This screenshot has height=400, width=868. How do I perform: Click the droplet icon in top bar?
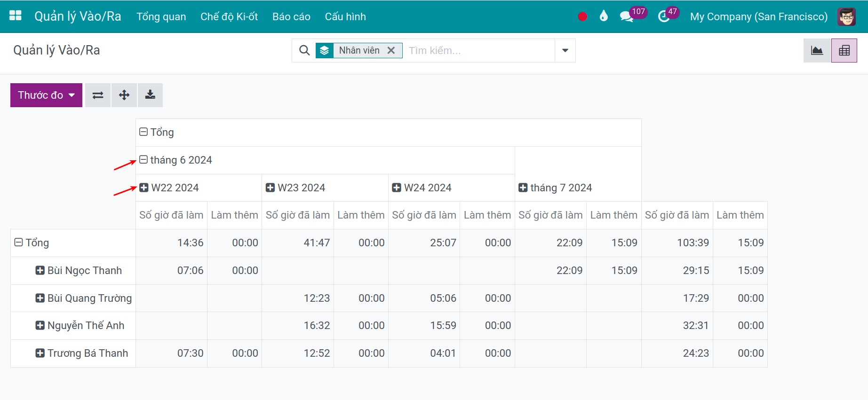tap(604, 16)
